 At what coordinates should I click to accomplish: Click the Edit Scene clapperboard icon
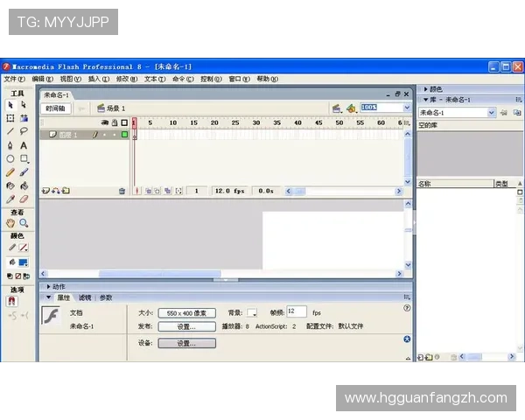(337, 108)
